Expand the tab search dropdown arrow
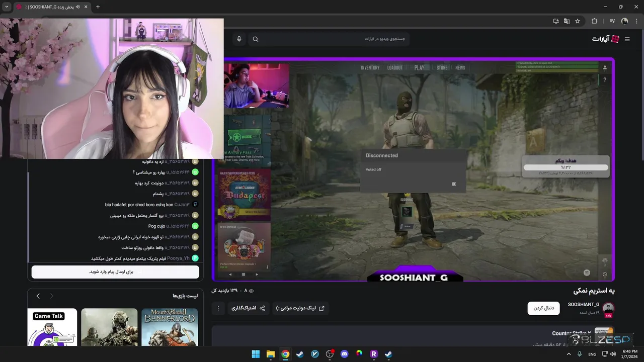This screenshot has height=362, width=644. coord(7,7)
